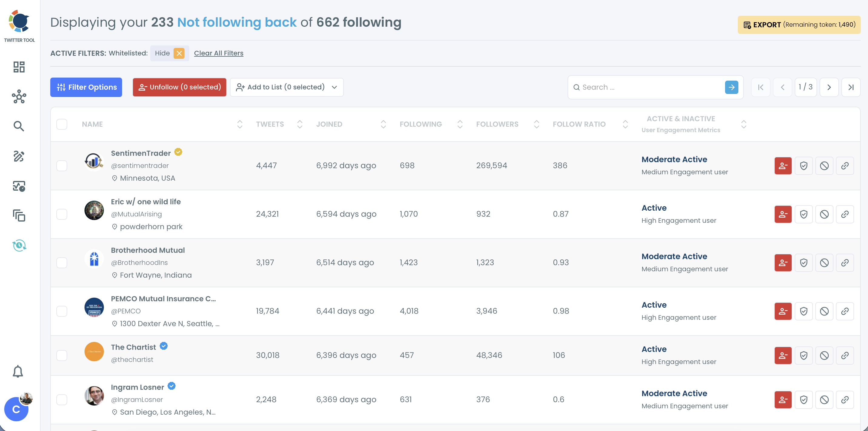The image size is (868, 431).
Task: Open the dashboard grid icon in sidebar
Action: [x=19, y=67]
